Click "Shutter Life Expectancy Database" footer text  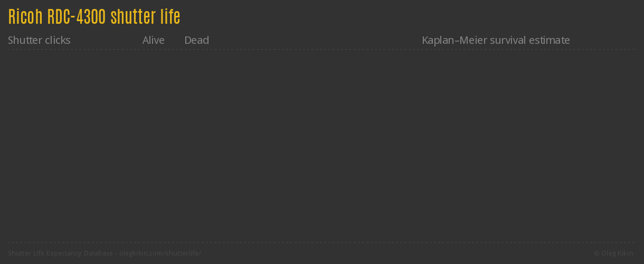[60, 253]
